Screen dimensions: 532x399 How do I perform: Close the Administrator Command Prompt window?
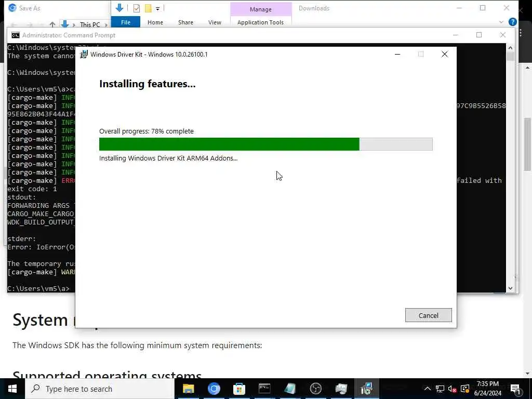tap(503, 35)
